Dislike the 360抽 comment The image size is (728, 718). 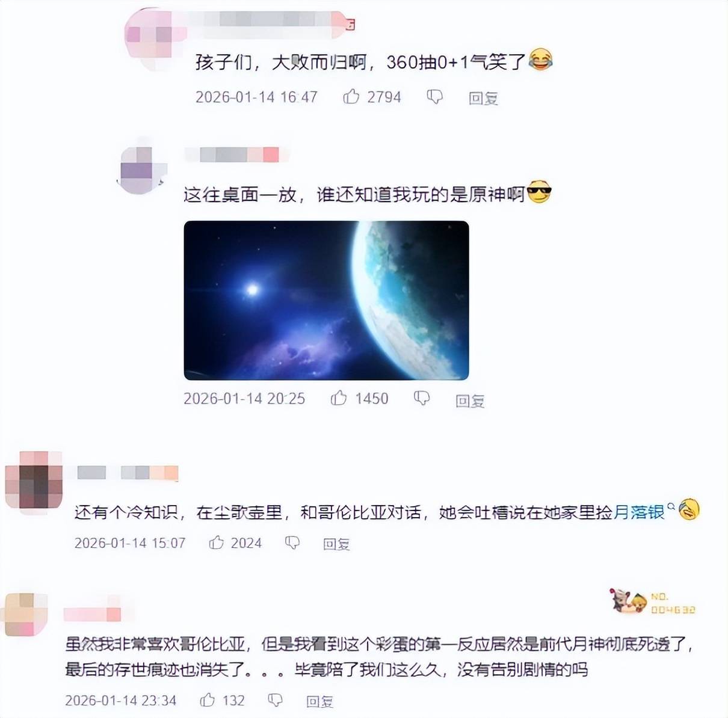tap(435, 97)
